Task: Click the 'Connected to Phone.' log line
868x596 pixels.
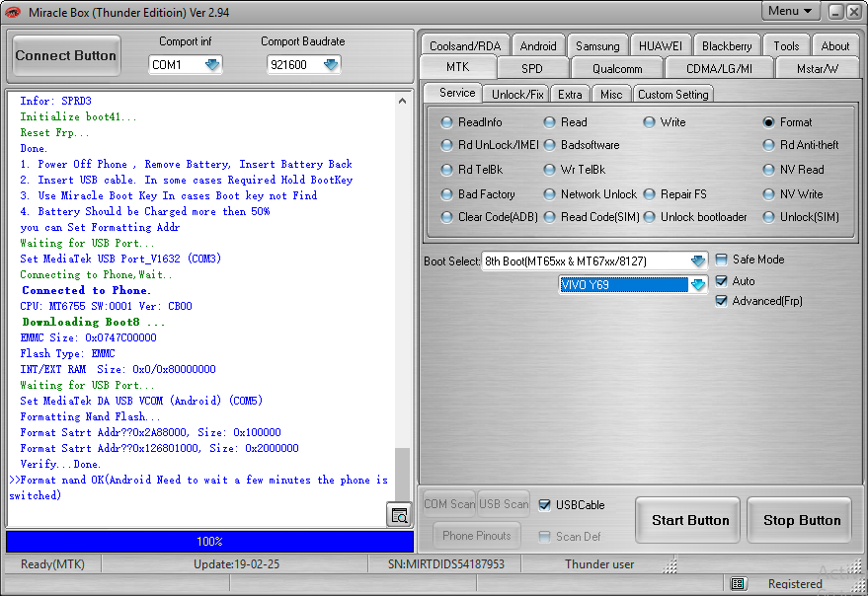Action: click(x=86, y=290)
